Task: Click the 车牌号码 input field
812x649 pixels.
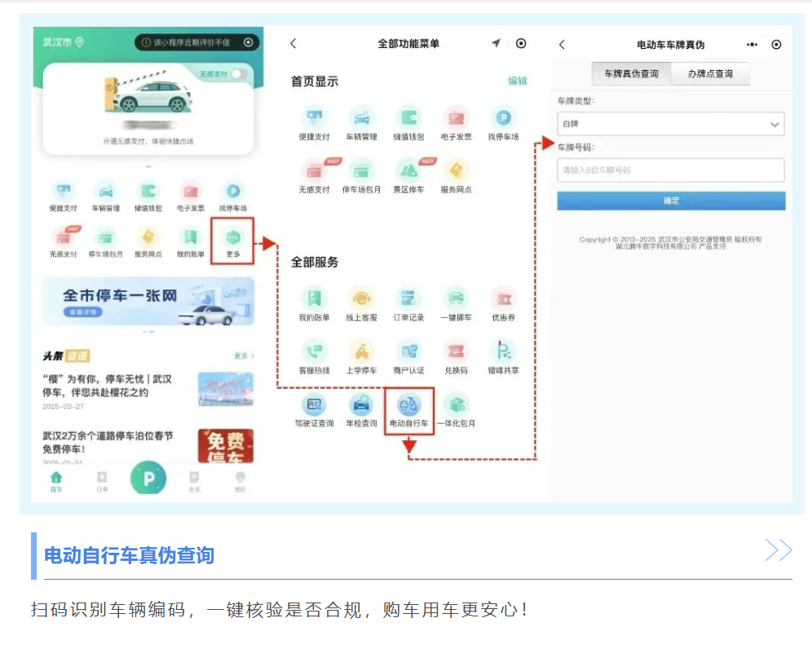Action: coord(670,170)
